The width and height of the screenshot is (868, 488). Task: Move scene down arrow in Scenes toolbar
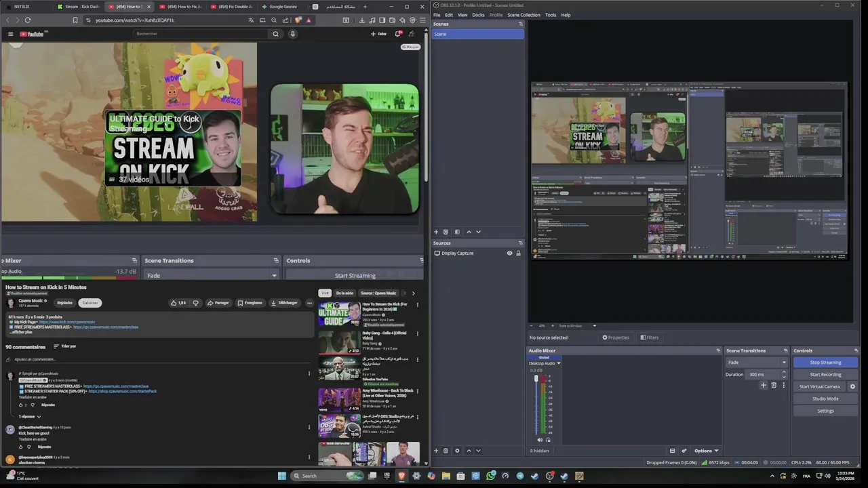click(478, 232)
